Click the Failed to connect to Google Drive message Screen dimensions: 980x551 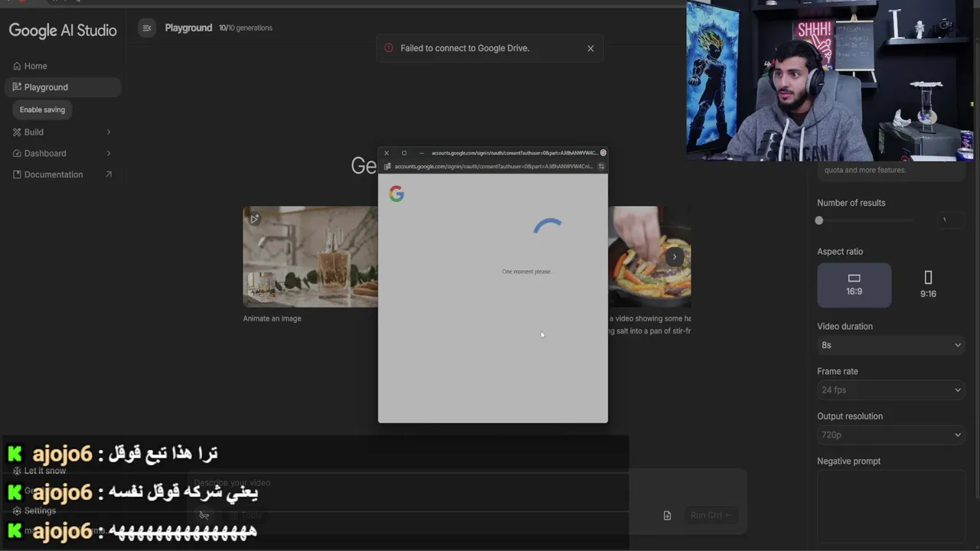click(x=465, y=48)
